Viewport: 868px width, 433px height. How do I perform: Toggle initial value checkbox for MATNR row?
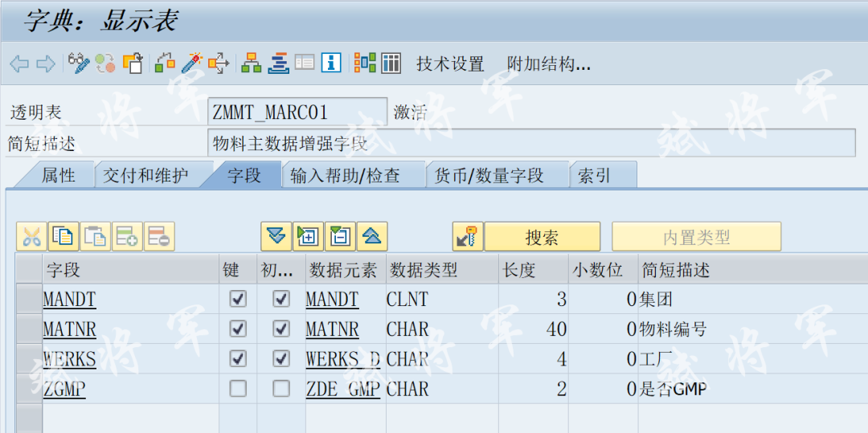tap(281, 329)
